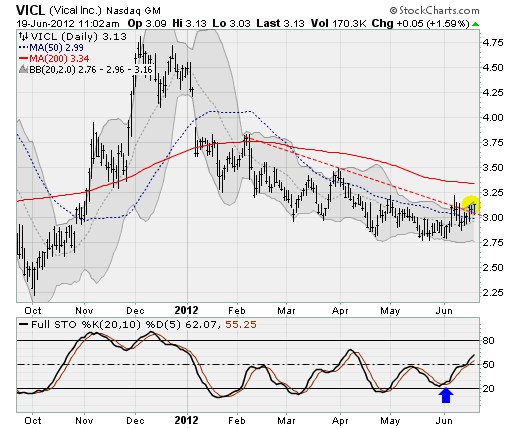Click the Nov label under the price chart
The height and width of the screenshot is (429, 520).
pyautogui.click(x=84, y=311)
